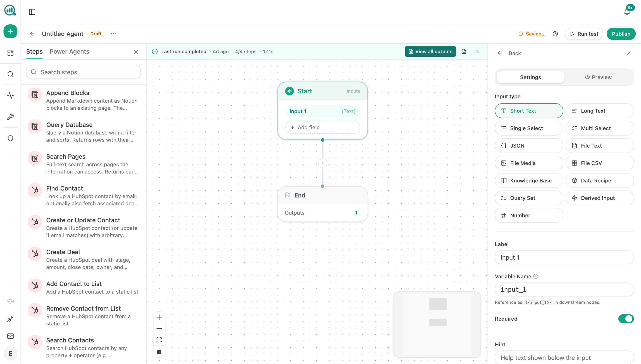Zoom in on the canvas
Viewport: 641px width, 364px height.
coord(159,317)
